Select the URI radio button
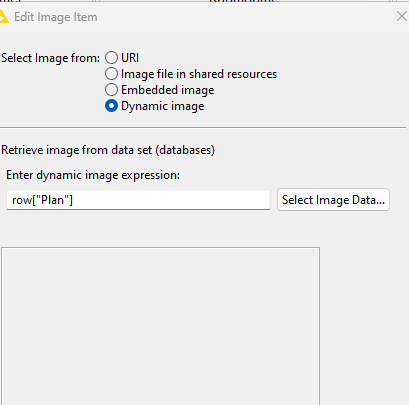Viewport: 409px width, 405px height. (x=111, y=58)
